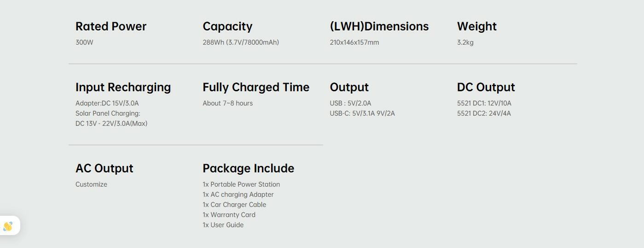
Task: Click the (LWH)Dimensions heading
Action: (379, 26)
